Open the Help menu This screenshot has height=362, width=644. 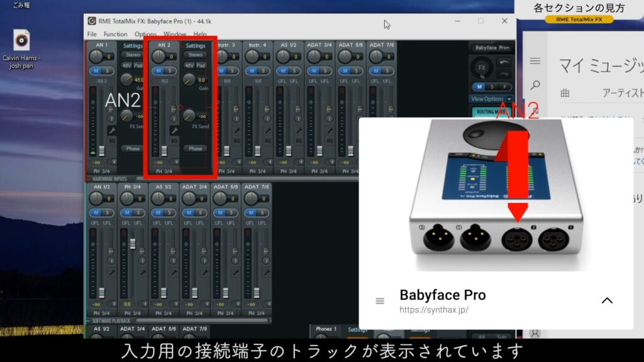tap(200, 34)
